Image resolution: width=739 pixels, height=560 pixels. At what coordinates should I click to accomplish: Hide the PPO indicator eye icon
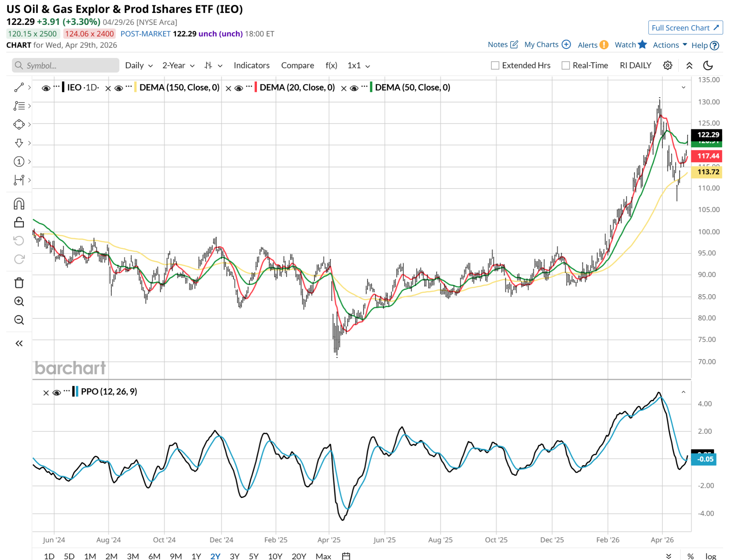click(56, 392)
